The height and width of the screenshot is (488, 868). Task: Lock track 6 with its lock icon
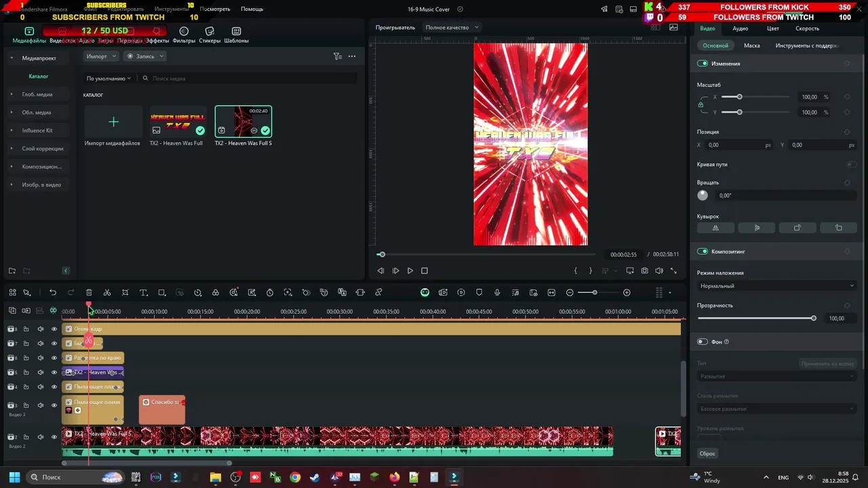coord(26,358)
